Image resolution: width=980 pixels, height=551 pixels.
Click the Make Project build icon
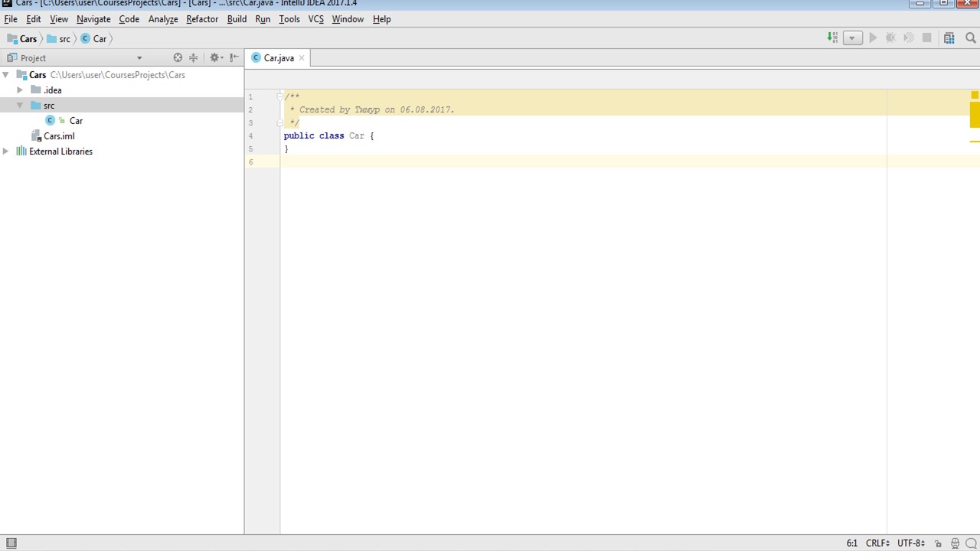click(x=832, y=37)
